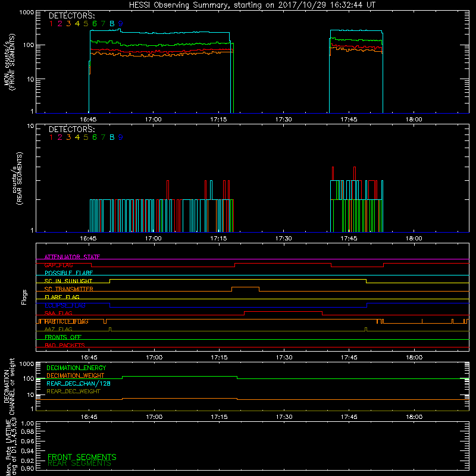Select detector 3 in front segments legend
The width and height of the screenshot is (476, 476).
tap(68, 24)
